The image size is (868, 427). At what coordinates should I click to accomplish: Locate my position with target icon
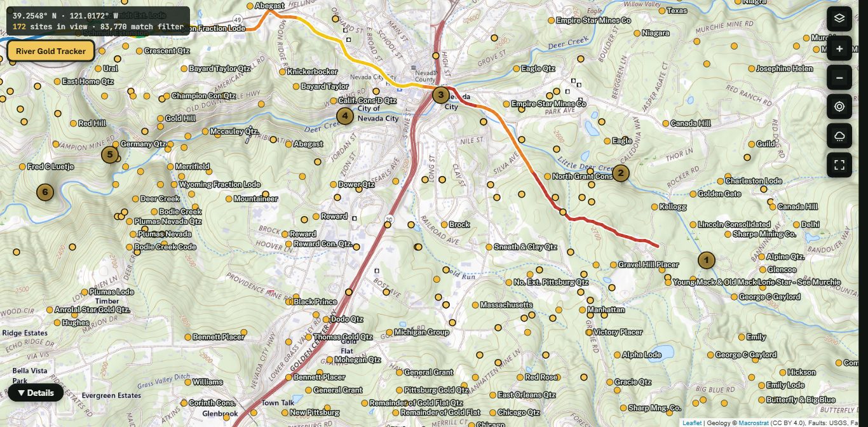(839, 107)
